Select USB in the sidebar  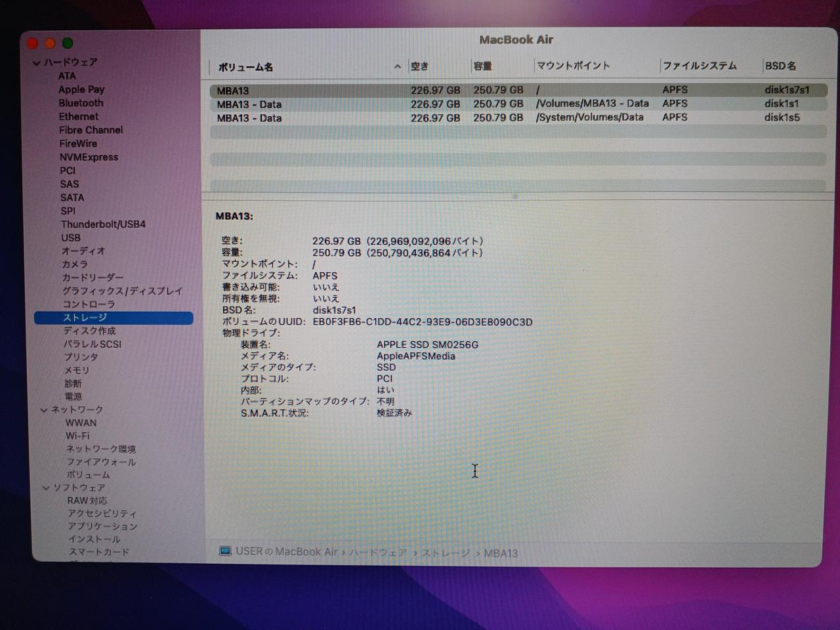(x=71, y=238)
